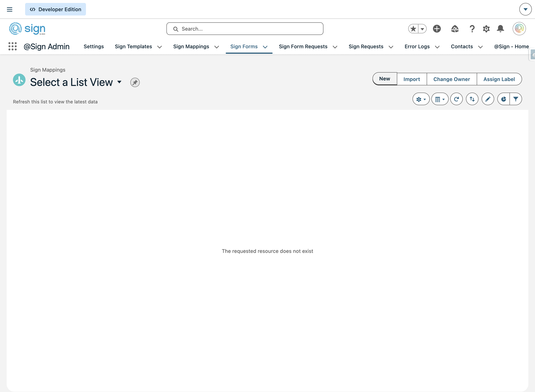The image size is (535, 392).
Task: Expand the Select a List View dropdown
Action: click(x=119, y=82)
